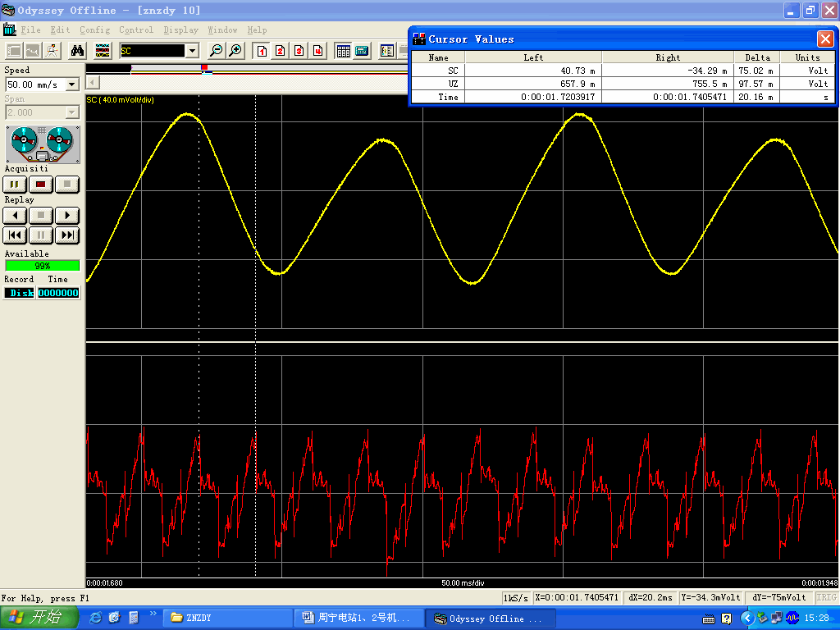Image resolution: width=840 pixels, height=630 pixels.
Task: Select page 1 view button
Action: (x=262, y=51)
